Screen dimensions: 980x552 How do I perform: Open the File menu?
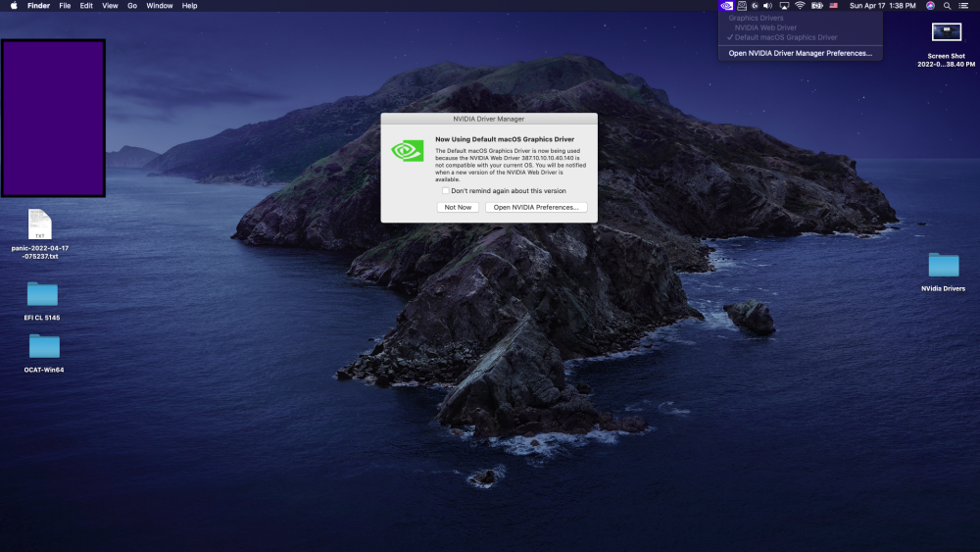coord(65,6)
